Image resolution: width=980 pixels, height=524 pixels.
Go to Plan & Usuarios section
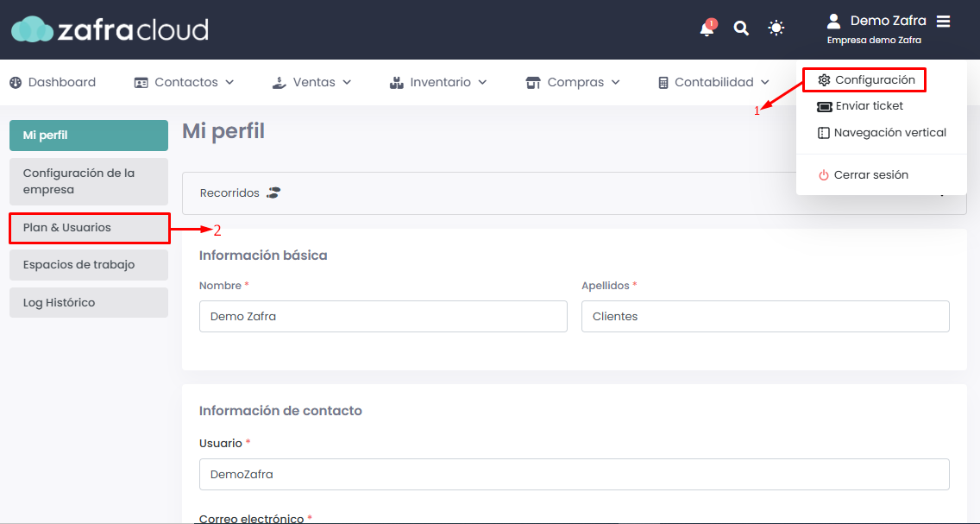[89, 228]
